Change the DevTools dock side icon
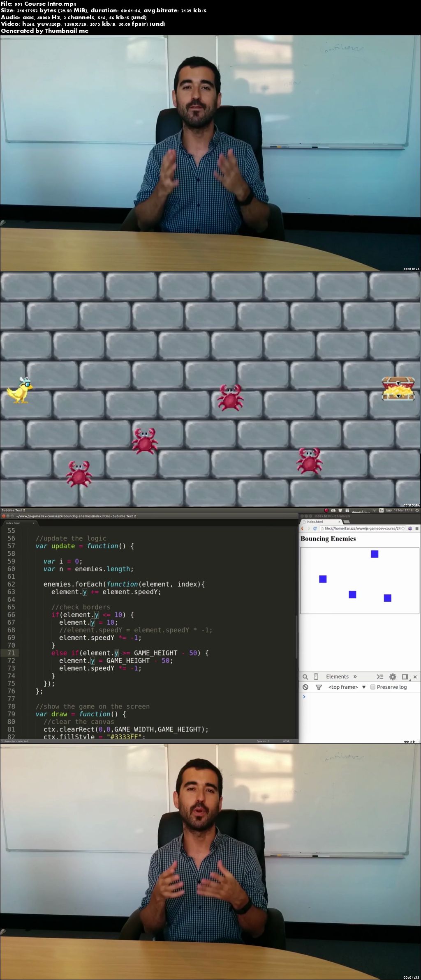 click(405, 676)
